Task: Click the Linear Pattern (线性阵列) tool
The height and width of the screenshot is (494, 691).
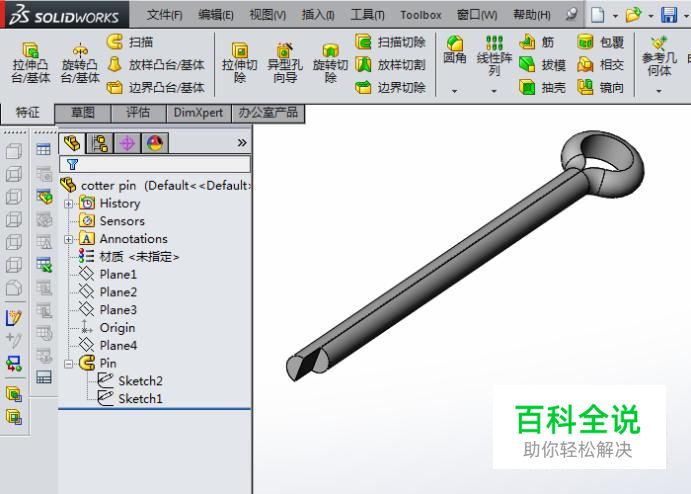Action: (494, 55)
